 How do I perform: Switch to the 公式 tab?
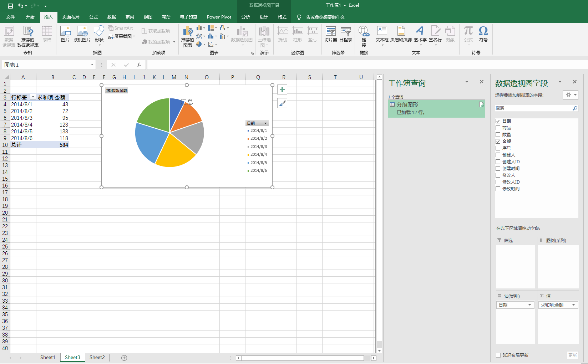[93, 17]
